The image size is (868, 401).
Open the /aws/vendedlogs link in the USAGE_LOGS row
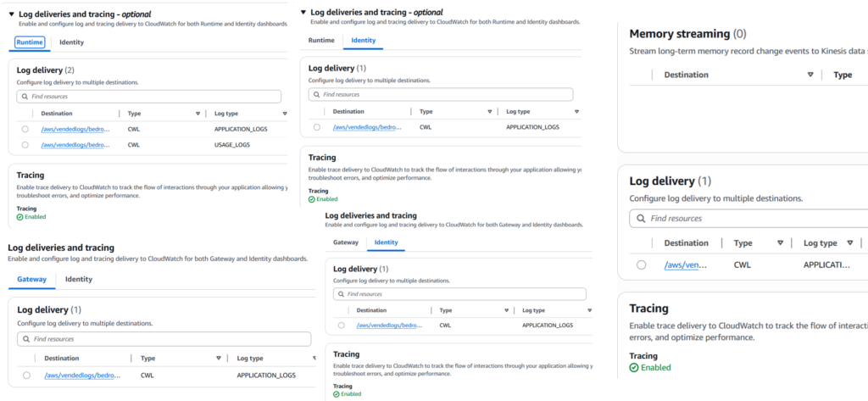pyautogui.click(x=75, y=145)
